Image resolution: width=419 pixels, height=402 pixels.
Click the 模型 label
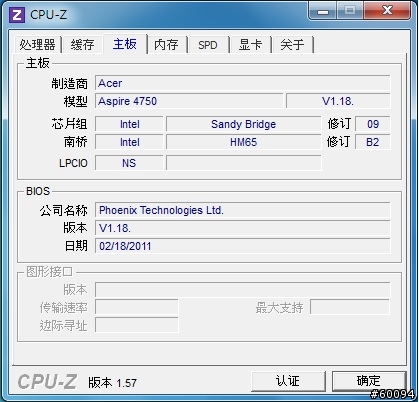76,101
